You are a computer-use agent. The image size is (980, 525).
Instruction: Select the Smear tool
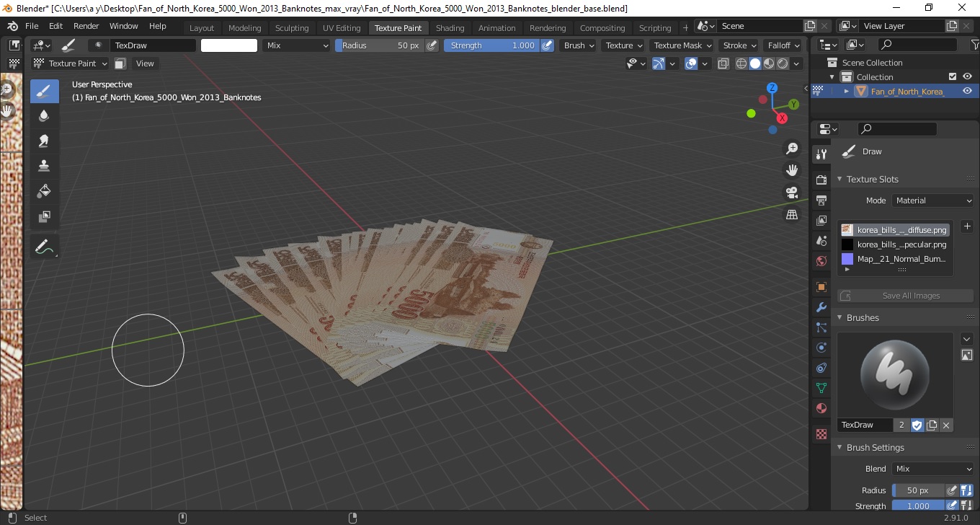(x=44, y=141)
